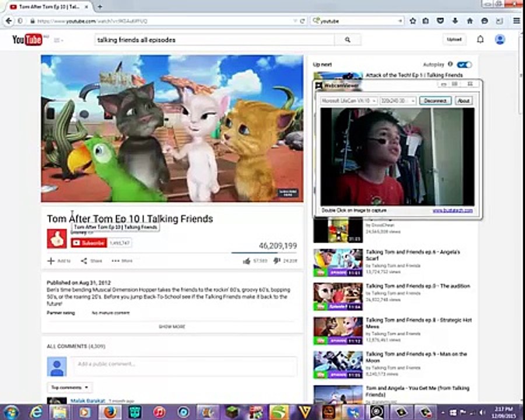The height and width of the screenshot is (420, 525).
Task: Go to the Firefox home page icon
Action: coord(470,21)
